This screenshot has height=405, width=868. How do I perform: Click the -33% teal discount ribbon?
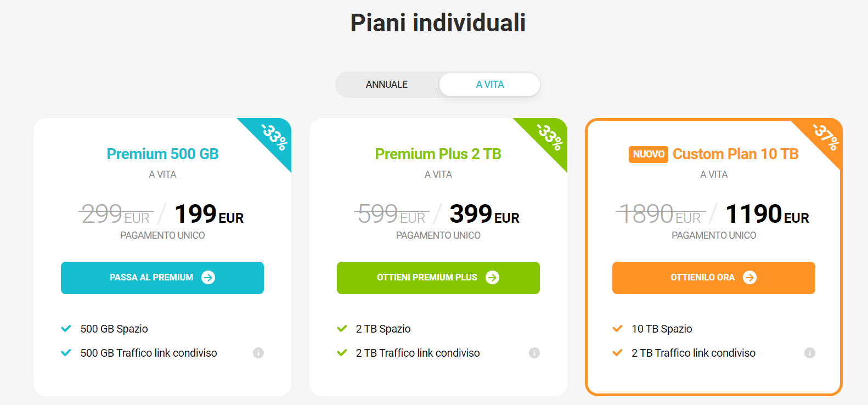274,137
